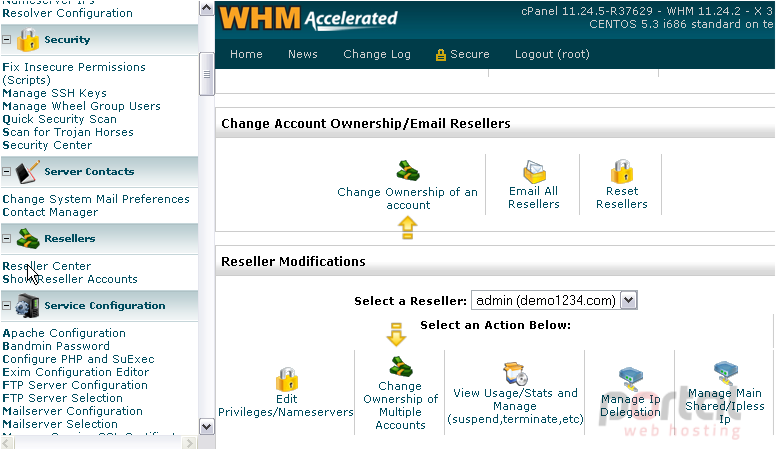Open Manage SSH Keys

click(x=54, y=93)
